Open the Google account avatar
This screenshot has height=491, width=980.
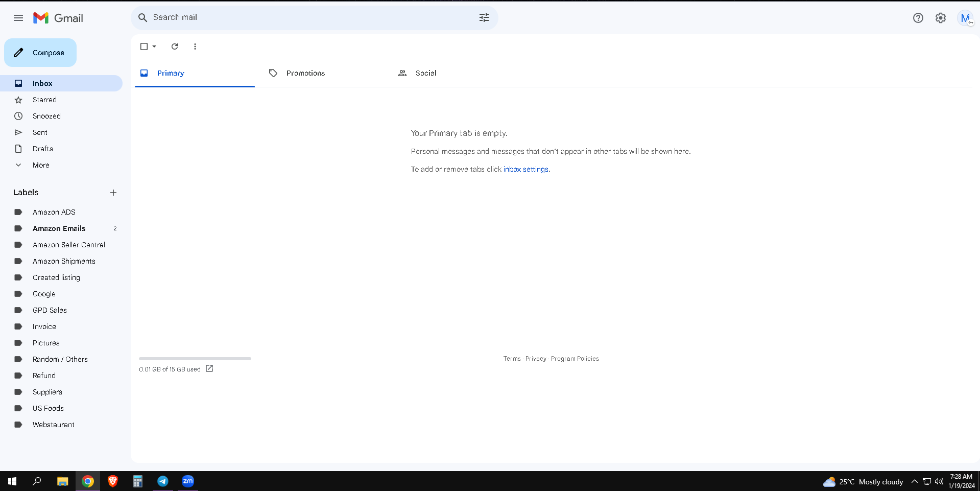click(965, 18)
